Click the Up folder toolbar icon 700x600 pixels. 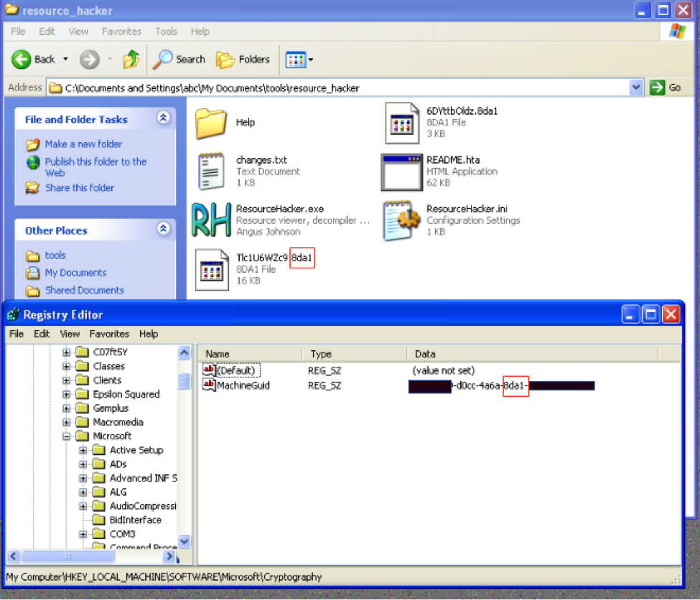point(131,60)
